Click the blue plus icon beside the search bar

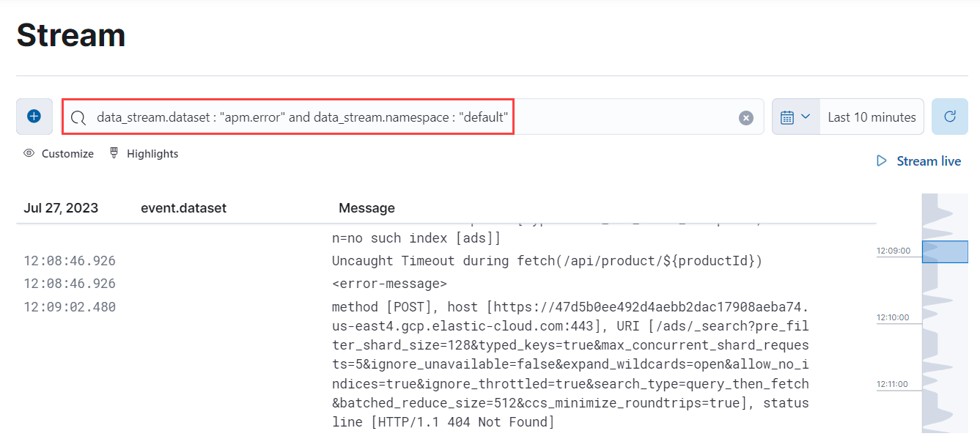click(34, 116)
